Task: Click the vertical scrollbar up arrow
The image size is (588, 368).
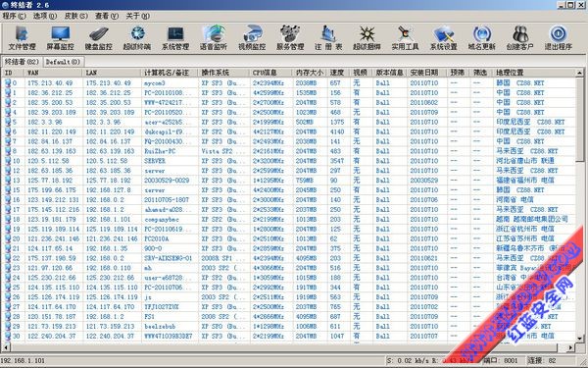Action: tap(580, 73)
